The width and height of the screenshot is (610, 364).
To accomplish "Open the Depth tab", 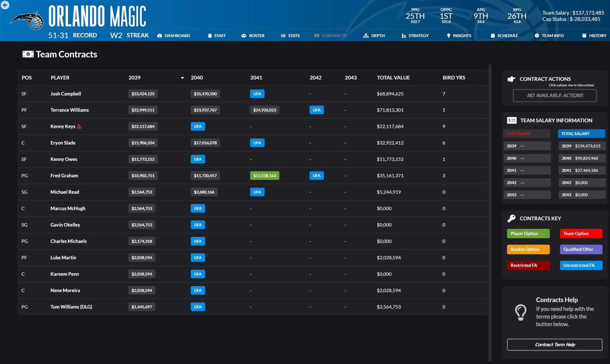I will 374,35.
